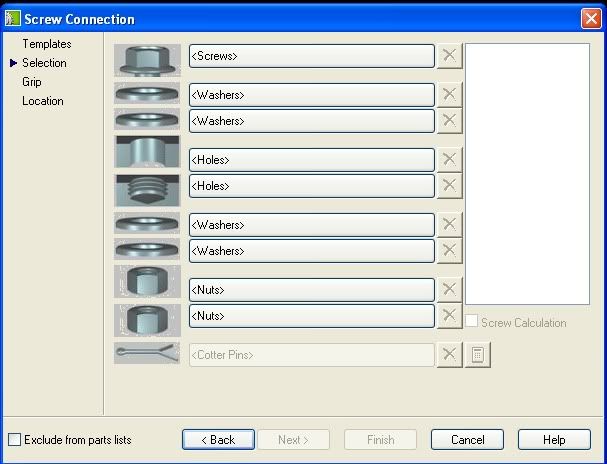The height and width of the screenshot is (464, 607).
Task: Go back with the < Back button
Action: 218,440
